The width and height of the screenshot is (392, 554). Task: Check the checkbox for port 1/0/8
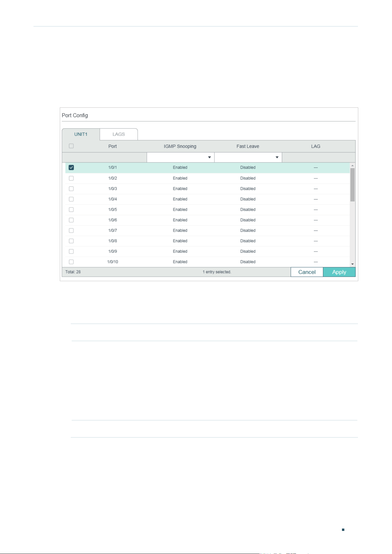coord(71,241)
